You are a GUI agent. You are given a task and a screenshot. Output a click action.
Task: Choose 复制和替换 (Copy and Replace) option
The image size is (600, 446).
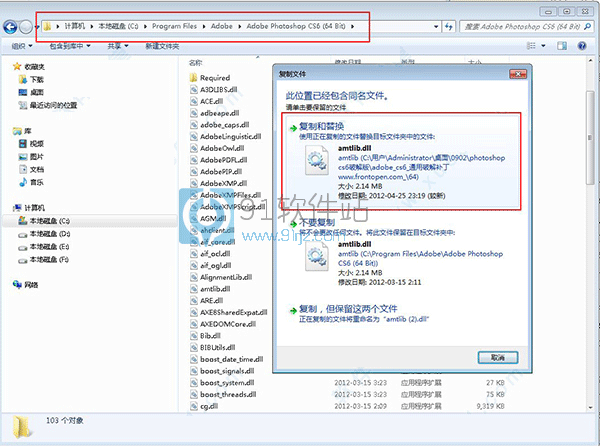pos(323,128)
